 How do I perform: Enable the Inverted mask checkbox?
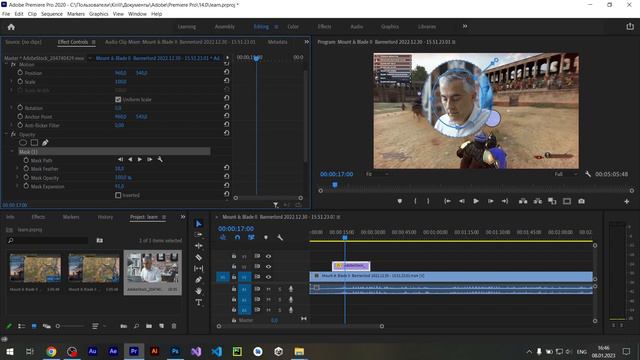[118, 195]
